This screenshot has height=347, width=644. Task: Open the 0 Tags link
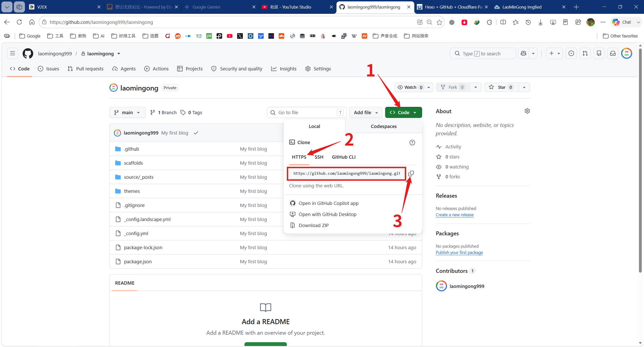click(x=191, y=112)
